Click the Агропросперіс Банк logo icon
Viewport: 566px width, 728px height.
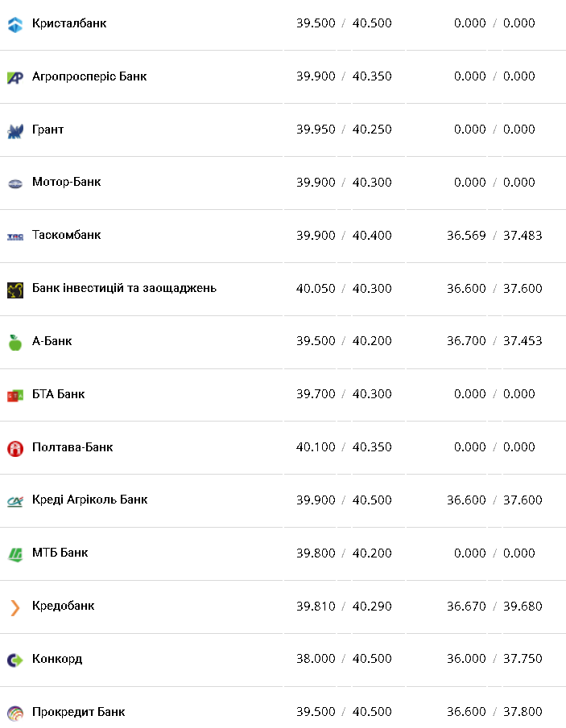(15, 77)
